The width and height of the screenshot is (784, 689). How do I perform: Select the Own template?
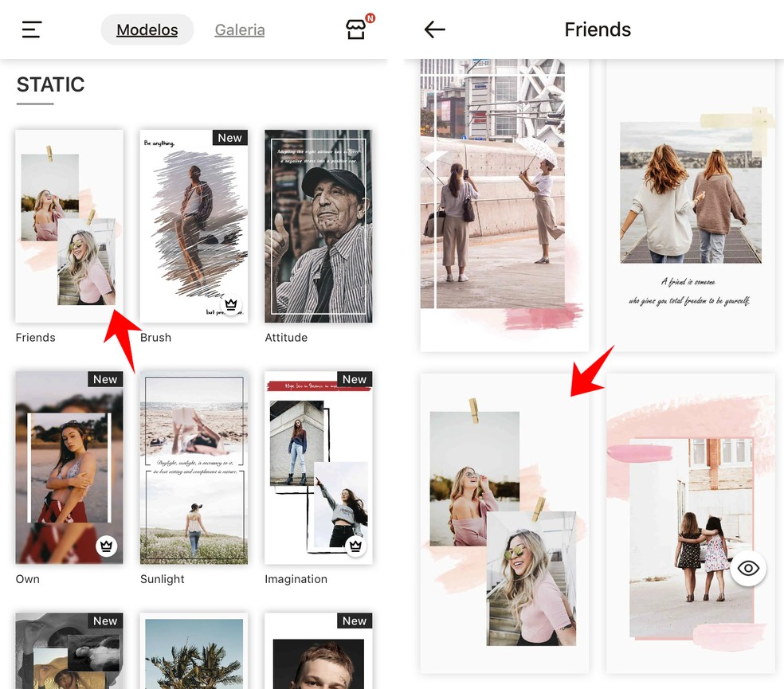[69, 468]
